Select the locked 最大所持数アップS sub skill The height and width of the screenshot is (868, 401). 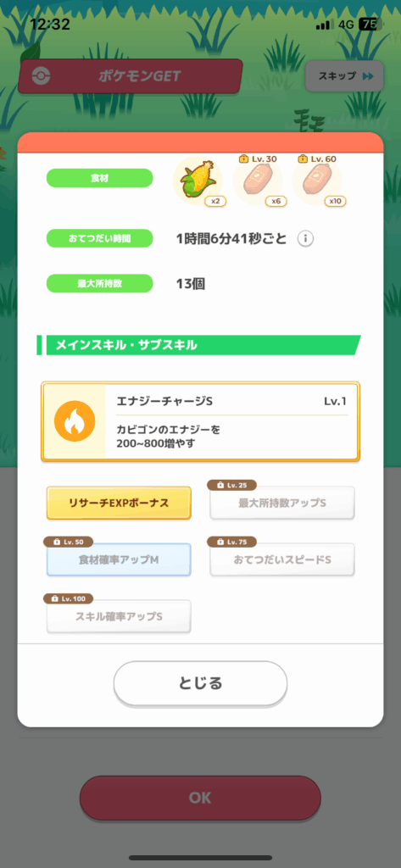[282, 503]
